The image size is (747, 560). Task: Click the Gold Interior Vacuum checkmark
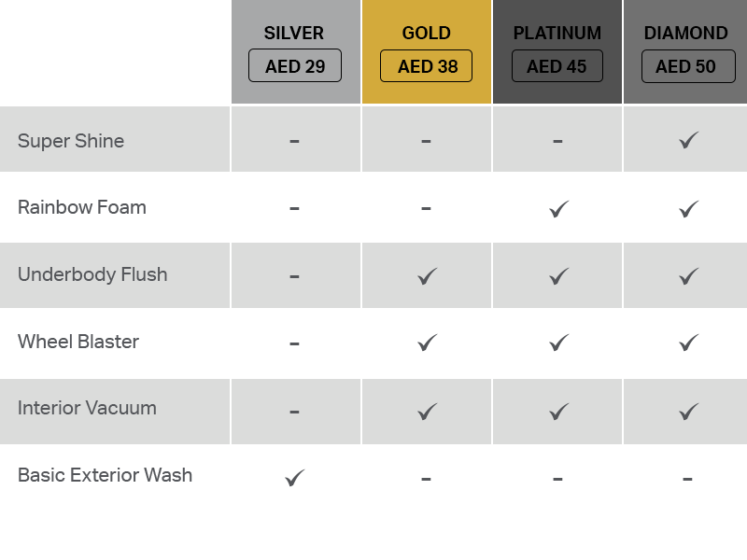pos(428,412)
